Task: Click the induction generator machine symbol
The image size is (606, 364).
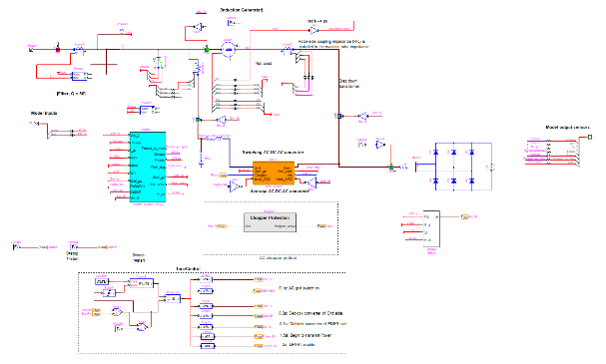Action: tap(229, 50)
